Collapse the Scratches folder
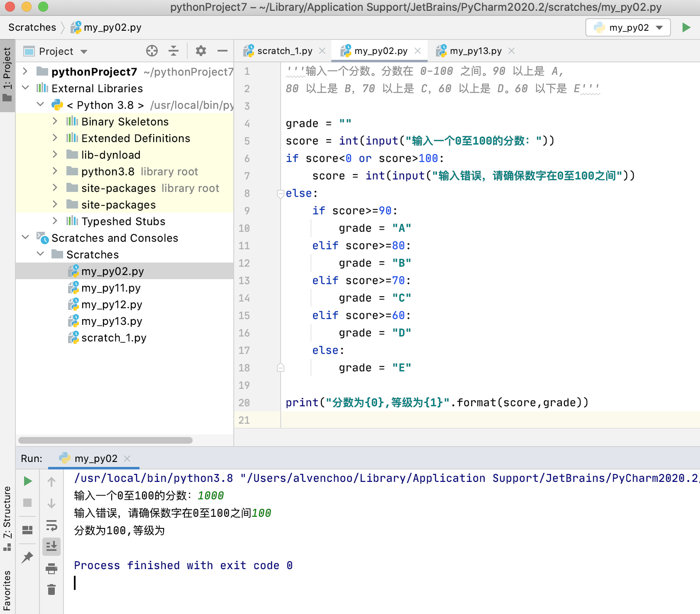700x614 pixels. click(40, 254)
